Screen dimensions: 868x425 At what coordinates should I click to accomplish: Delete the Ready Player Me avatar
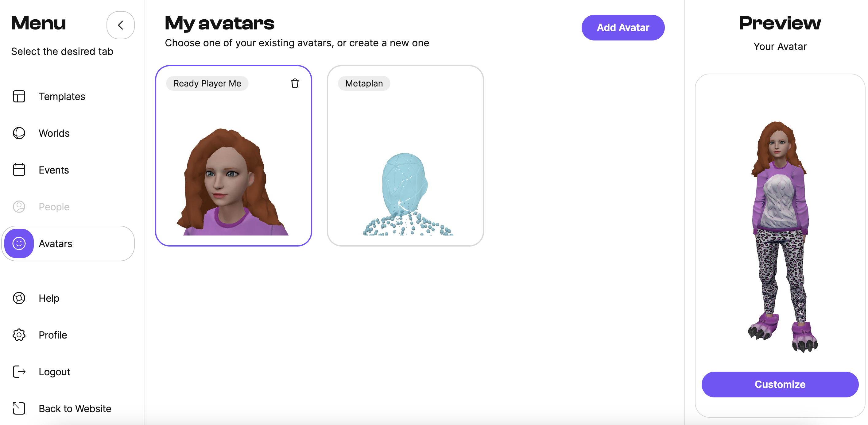pos(295,83)
